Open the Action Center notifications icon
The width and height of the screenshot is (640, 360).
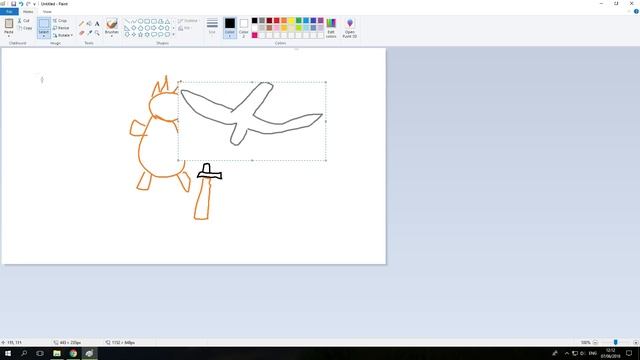tap(629, 353)
